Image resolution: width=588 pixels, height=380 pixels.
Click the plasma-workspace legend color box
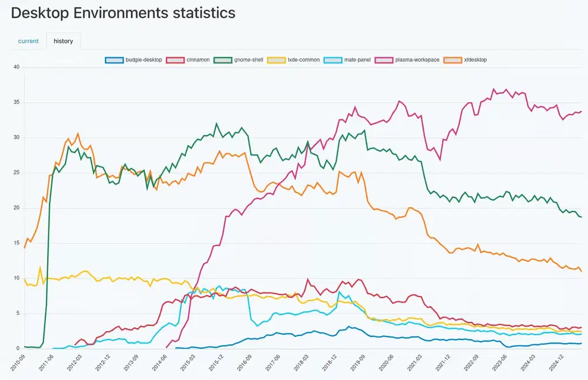pos(385,60)
